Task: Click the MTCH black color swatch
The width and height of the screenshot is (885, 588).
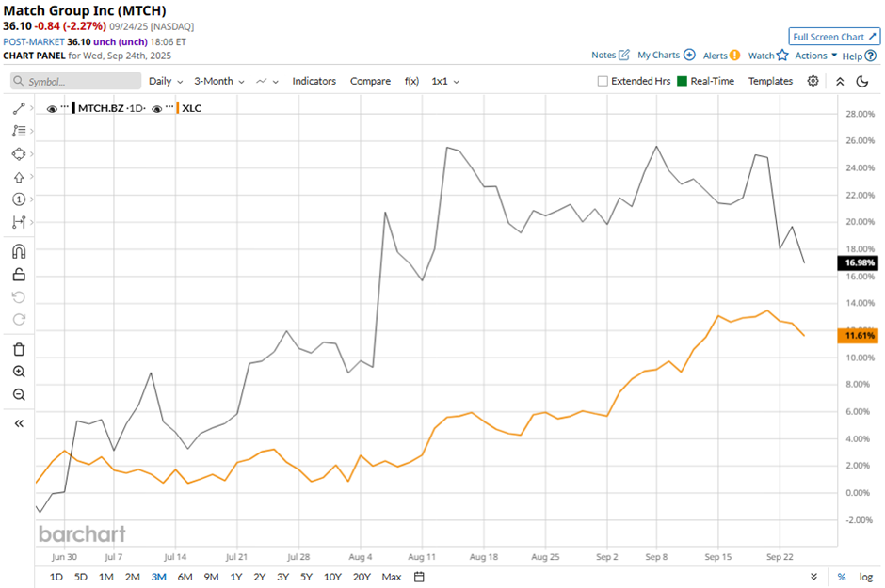Action: pyautogui.click(x=73, y=108)
